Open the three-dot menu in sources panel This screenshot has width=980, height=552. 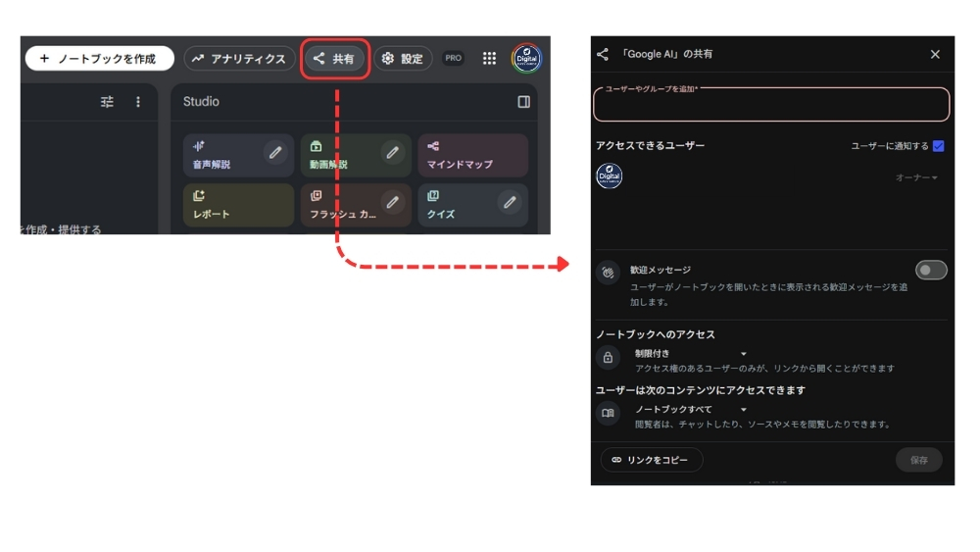(x=138, y=101)
